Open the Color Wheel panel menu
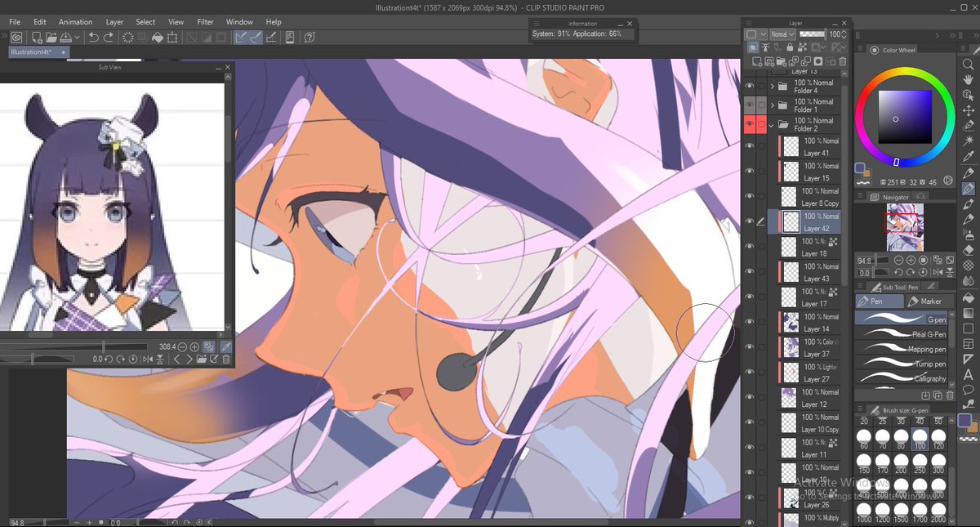980x527 pixels. tap(861, 50)
